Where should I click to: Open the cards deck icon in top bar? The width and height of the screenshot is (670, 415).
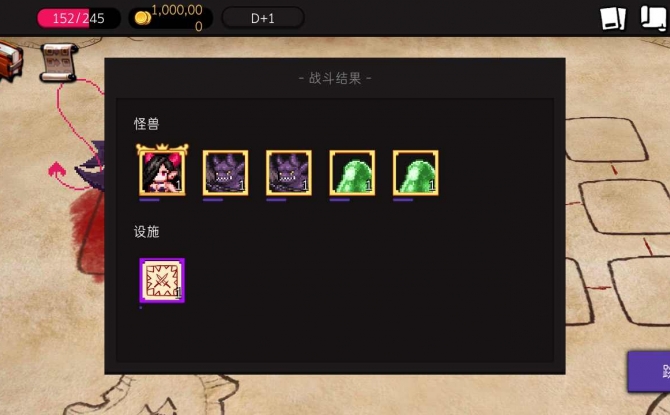tap(613, 18)
